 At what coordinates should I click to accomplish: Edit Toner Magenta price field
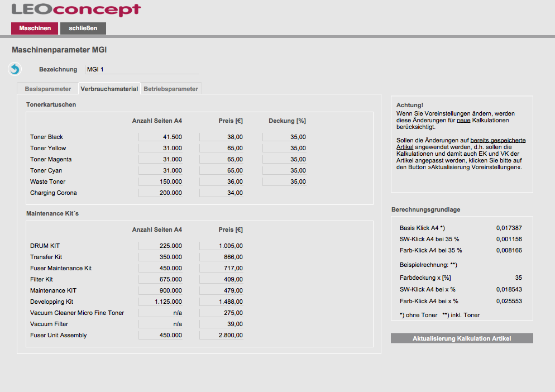click(x=221, y=159)
